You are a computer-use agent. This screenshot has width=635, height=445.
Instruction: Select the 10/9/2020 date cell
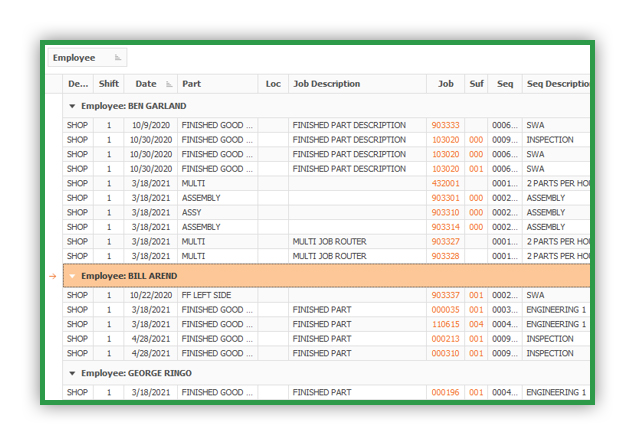151,125
